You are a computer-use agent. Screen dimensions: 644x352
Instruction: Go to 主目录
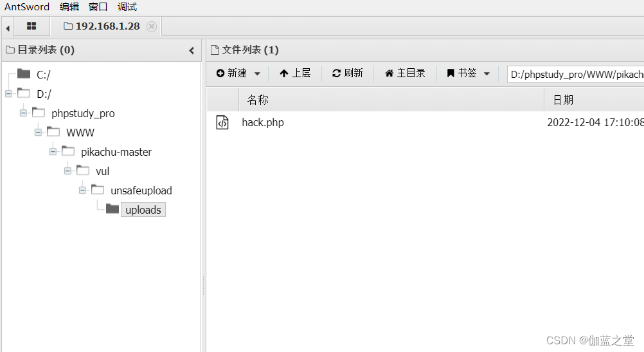coord(405,73)
